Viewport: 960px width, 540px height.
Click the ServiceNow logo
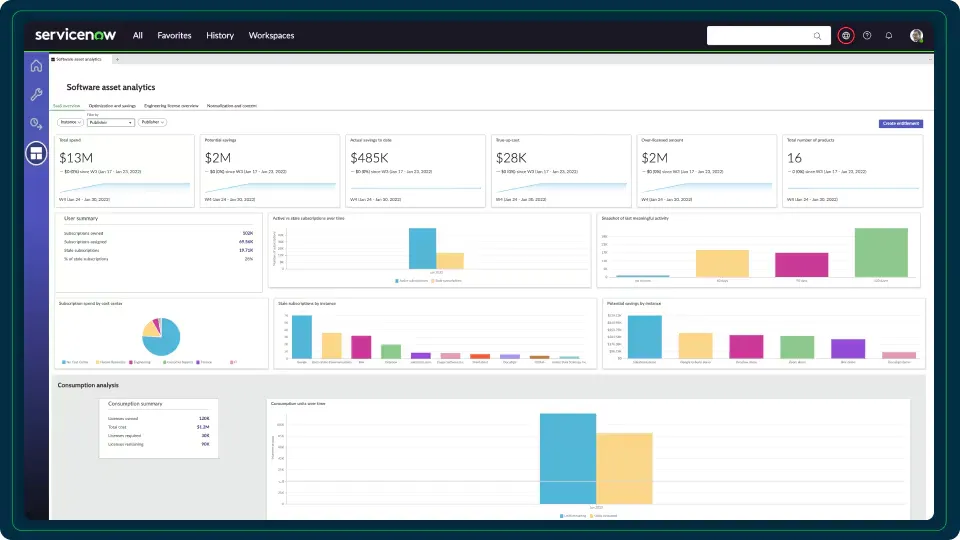[75, 35]
